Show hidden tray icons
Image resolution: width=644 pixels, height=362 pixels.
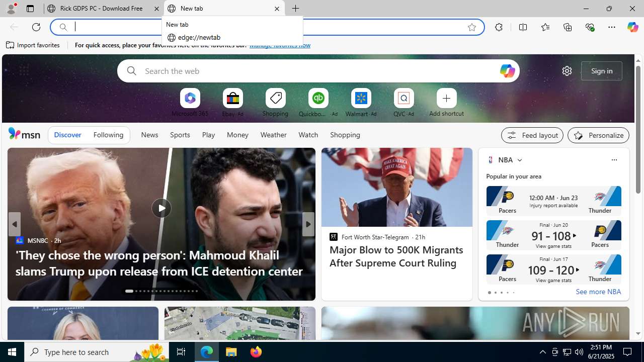pyautogui.click(x=542, y=352)
